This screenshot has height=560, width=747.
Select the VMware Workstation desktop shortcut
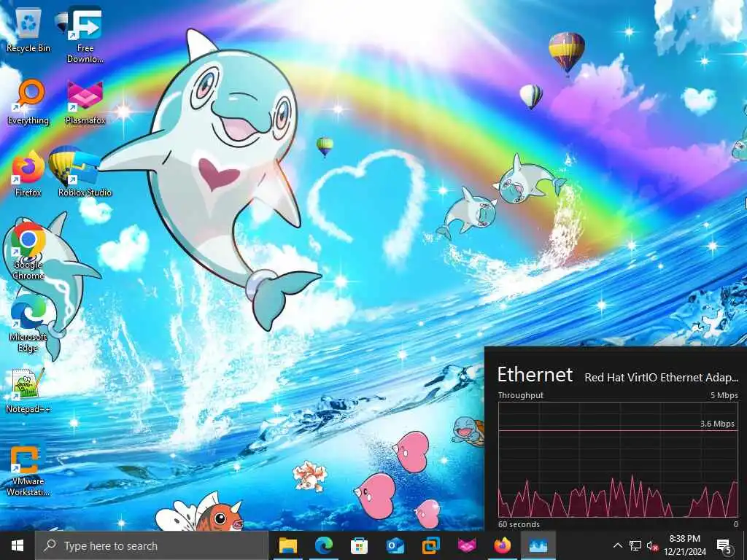click(28, 469)
